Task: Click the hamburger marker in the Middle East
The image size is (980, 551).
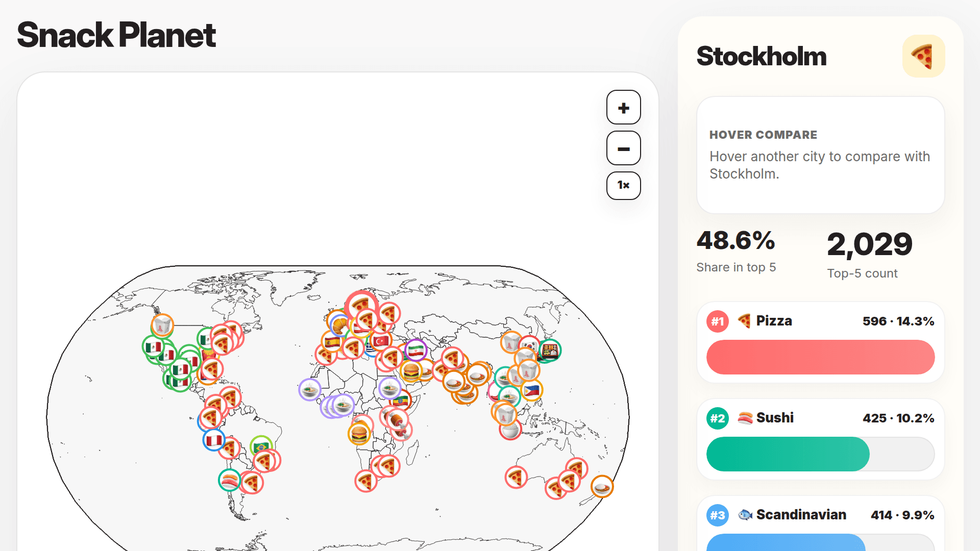Action: click(411, 371)
